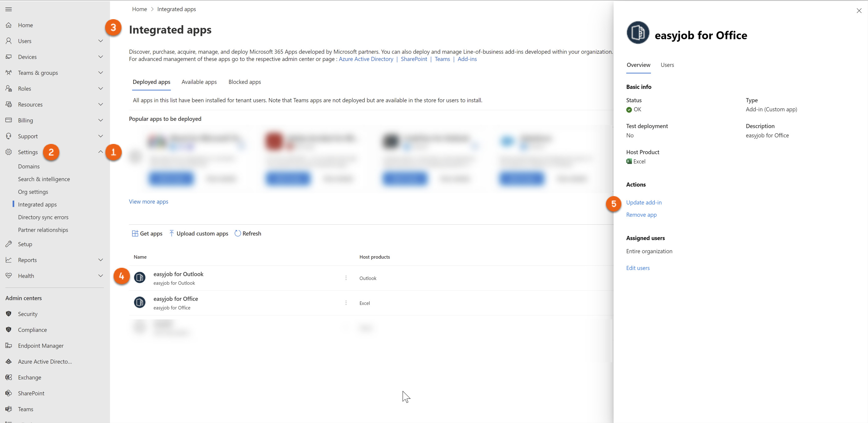Image resolution: width=868 pixels, height=423 pixels.
Task: Open Endpoint Manager admin center
Action: [40, 345]
